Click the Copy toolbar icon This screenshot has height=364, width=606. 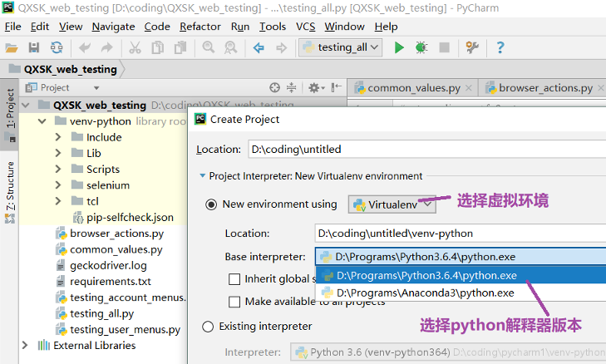click(157, 48)
